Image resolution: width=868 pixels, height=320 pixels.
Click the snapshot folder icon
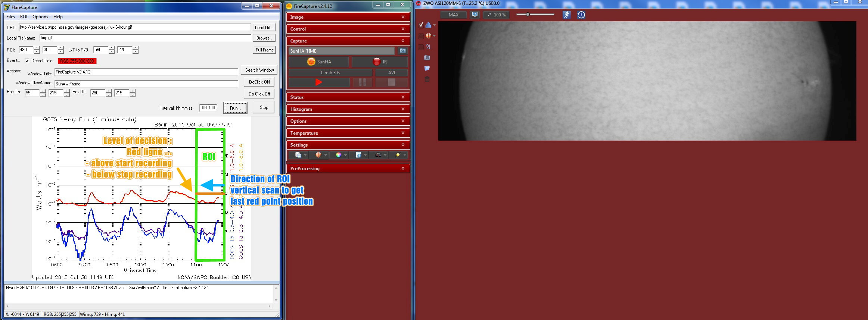point(427,57)
